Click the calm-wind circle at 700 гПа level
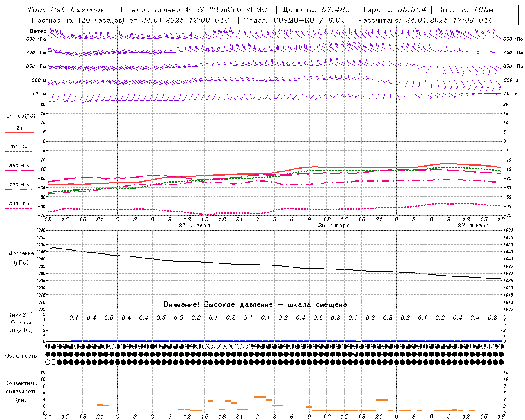The image size is (525, 420). (478, 52)
